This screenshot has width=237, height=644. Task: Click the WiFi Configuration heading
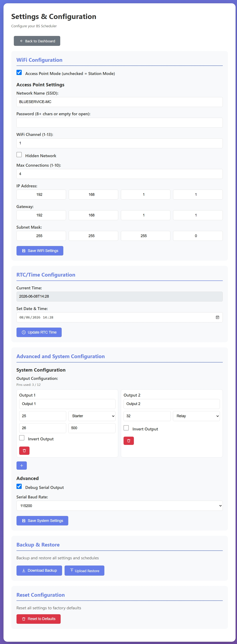pyautogui.click(x=39, y=60)
